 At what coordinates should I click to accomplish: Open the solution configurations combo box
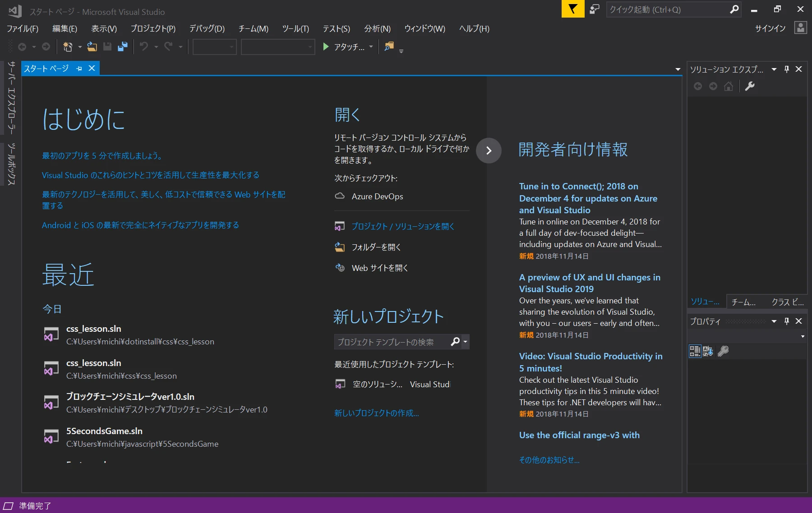(x=215, y=46)
